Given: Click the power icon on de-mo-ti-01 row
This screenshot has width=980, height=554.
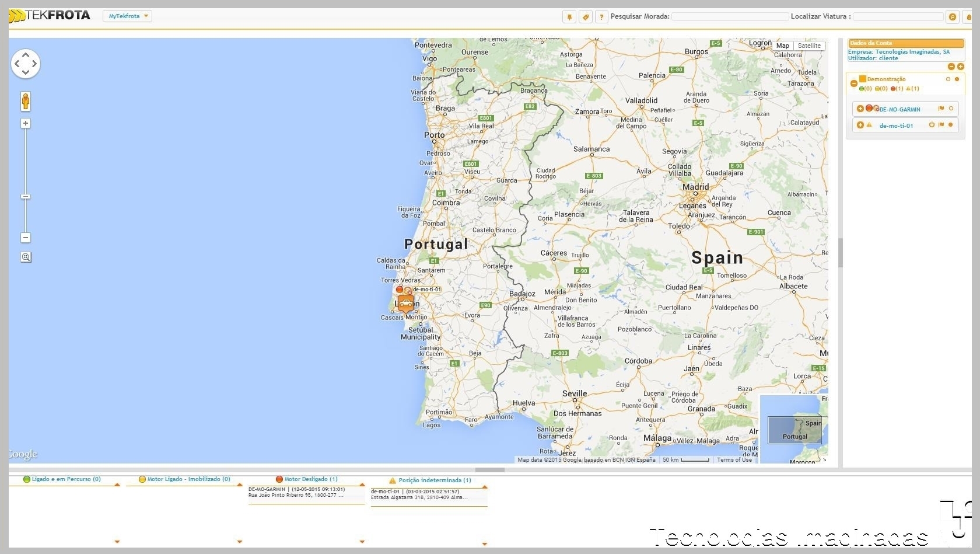Looking at the screenshot, I should (x=932, y=125).
